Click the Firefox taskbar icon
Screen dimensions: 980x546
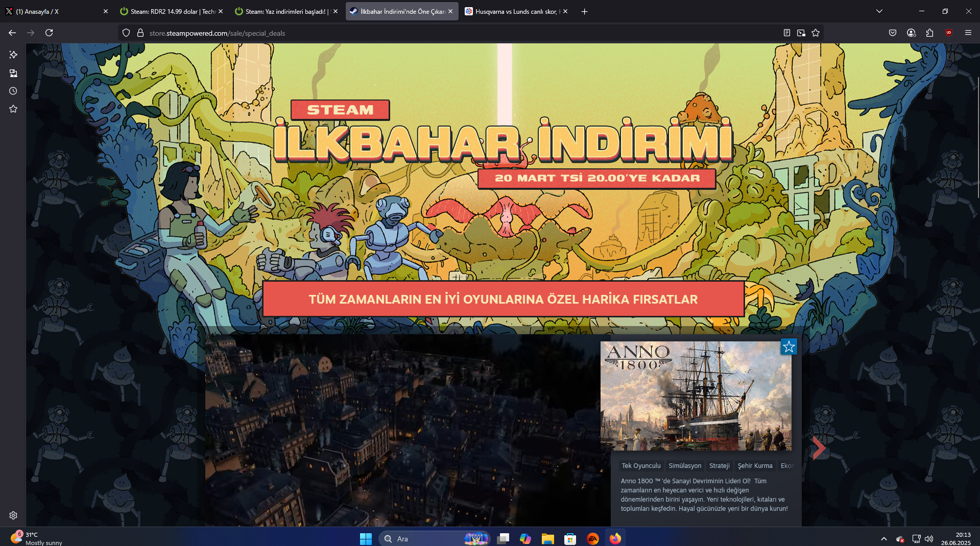[615, 539]
